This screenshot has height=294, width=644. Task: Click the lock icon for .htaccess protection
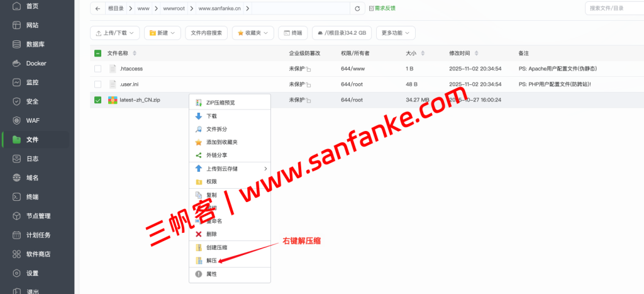pos(308,69)
